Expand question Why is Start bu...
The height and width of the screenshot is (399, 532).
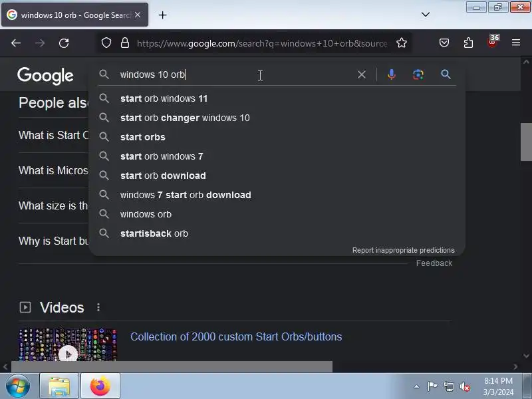coord(54,241)
